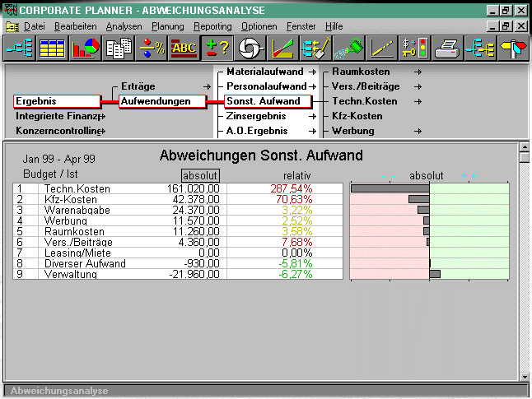Click the Techn.Kosten deviation bar
This screenshot has height=399, width=532.
pyautogui.click(x=390, y=188)
